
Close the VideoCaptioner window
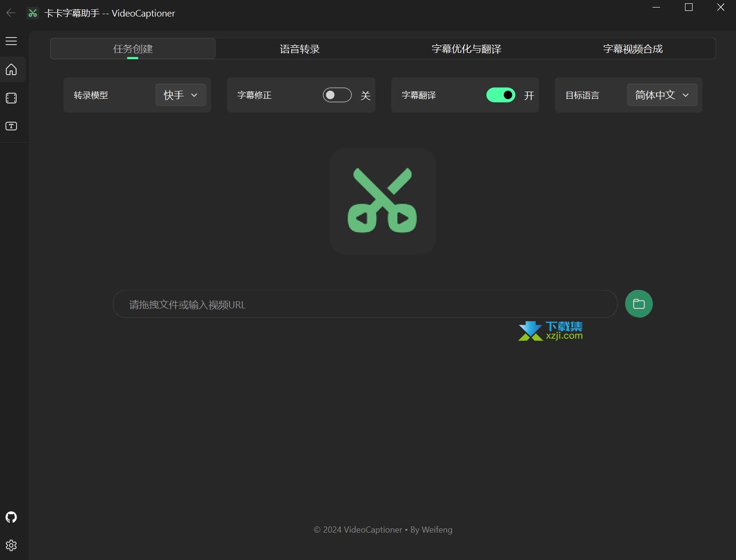[x=720, y=7]
